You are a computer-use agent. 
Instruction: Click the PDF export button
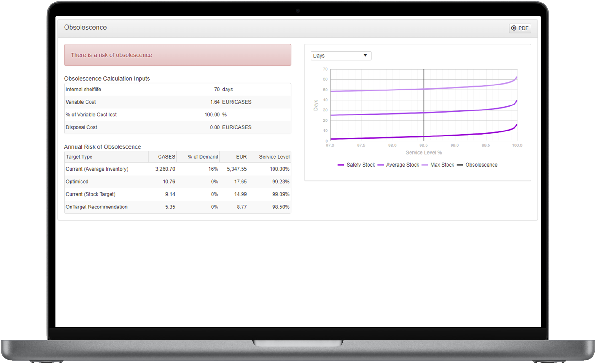[x=520, y=28]
